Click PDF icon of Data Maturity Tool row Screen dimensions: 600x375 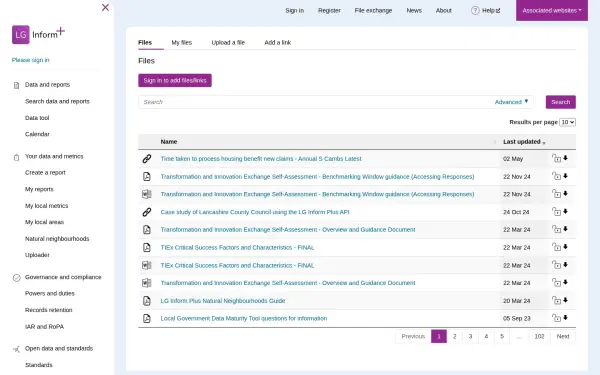[x=147, y=318]
